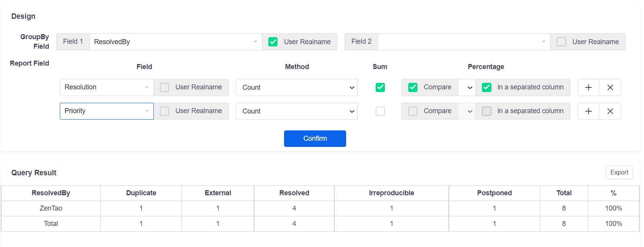Delete the Priority report field row
Image resolution: width=644 pixels, height=247 pixels.
(610, 111)
